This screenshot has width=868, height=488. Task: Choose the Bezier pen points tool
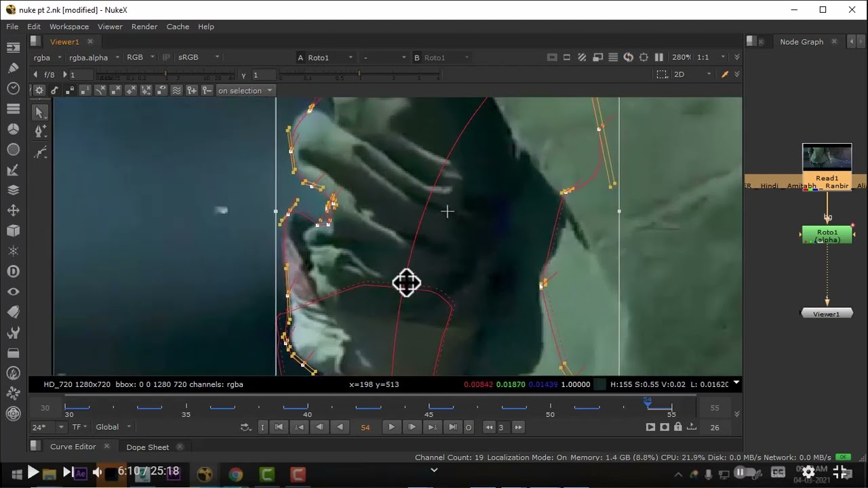click(x=39, y=132)
